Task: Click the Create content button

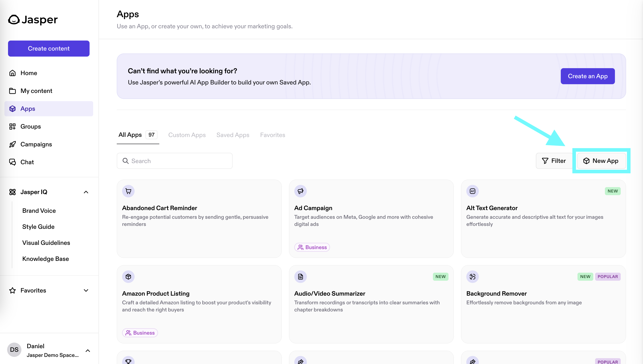Action: [x=49, y=49]
